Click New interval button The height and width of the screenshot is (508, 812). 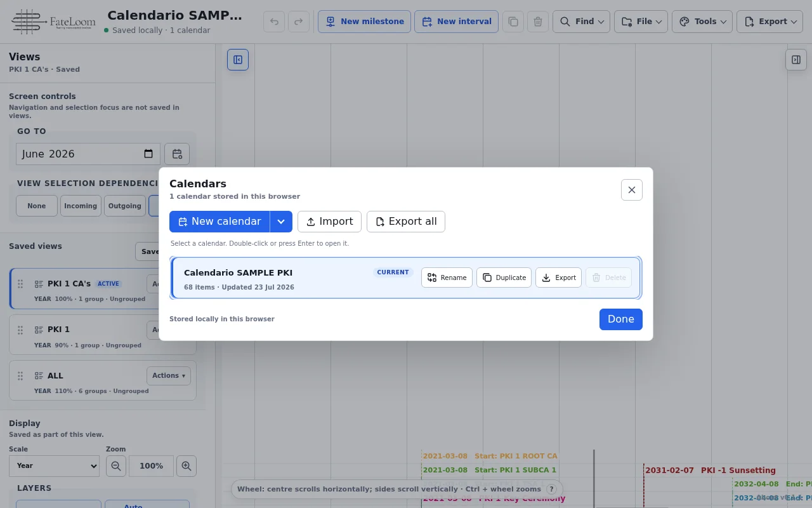click(457, 22)
